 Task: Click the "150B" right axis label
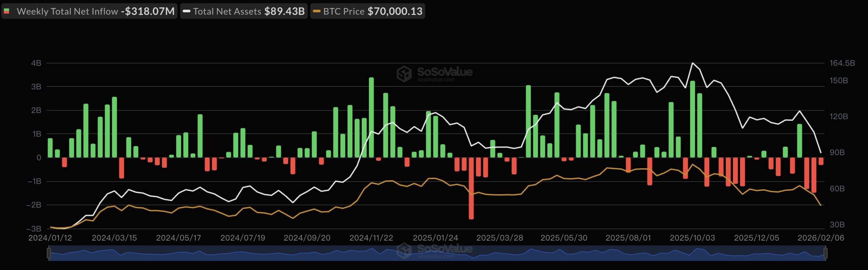[839, 81]
